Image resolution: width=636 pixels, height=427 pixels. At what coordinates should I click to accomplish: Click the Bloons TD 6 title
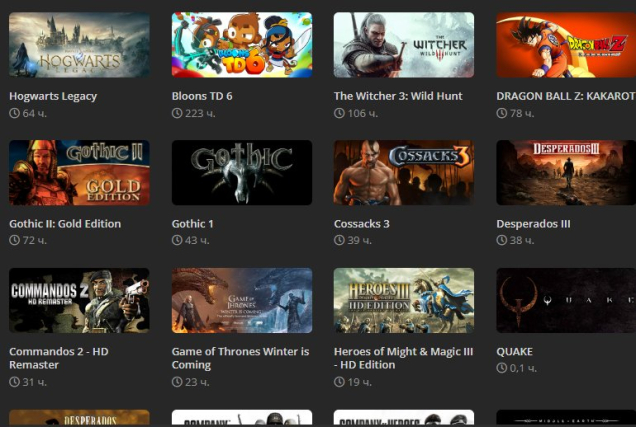[202, 96]
